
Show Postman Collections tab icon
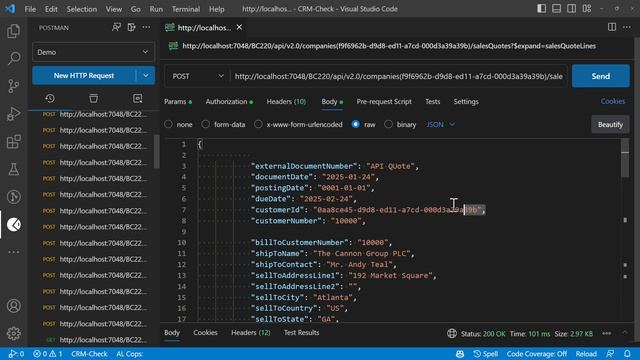coord(93,98)
